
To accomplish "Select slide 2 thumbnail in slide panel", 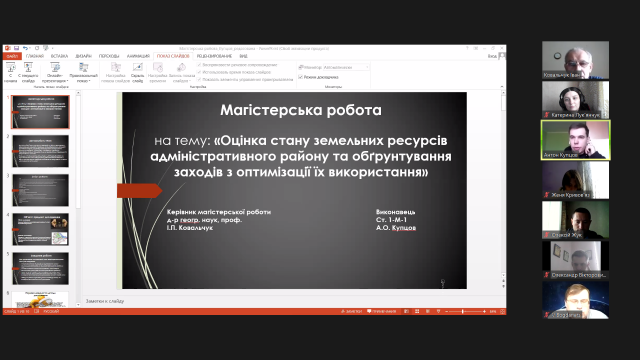I will pyautogui.click(x=40, y=151).
